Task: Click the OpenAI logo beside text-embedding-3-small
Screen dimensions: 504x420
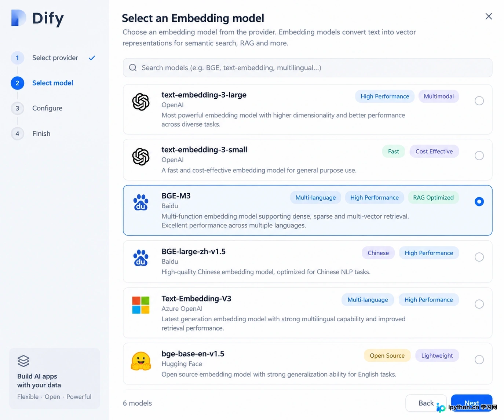Action: 141,157
